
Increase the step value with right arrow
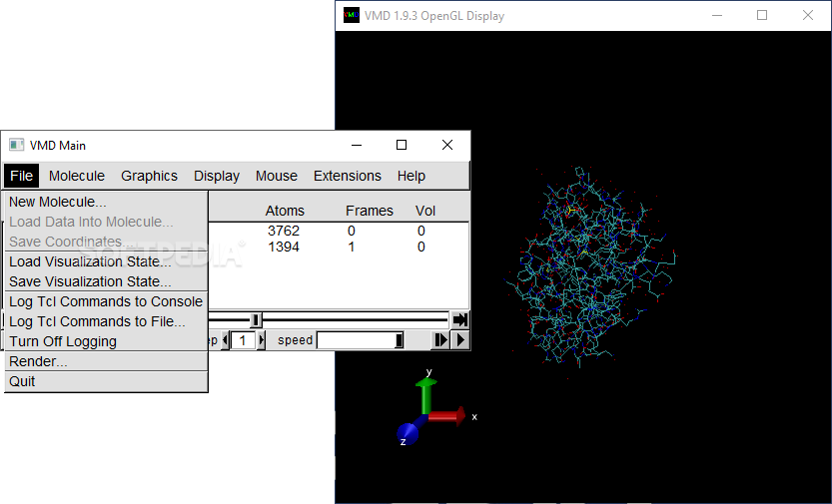[261, 340]
